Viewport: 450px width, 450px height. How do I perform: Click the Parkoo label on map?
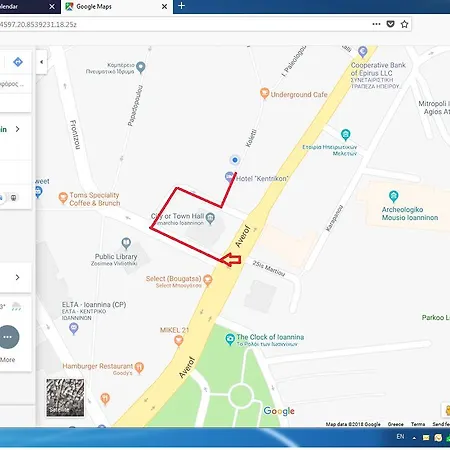(x=436, y=317)
